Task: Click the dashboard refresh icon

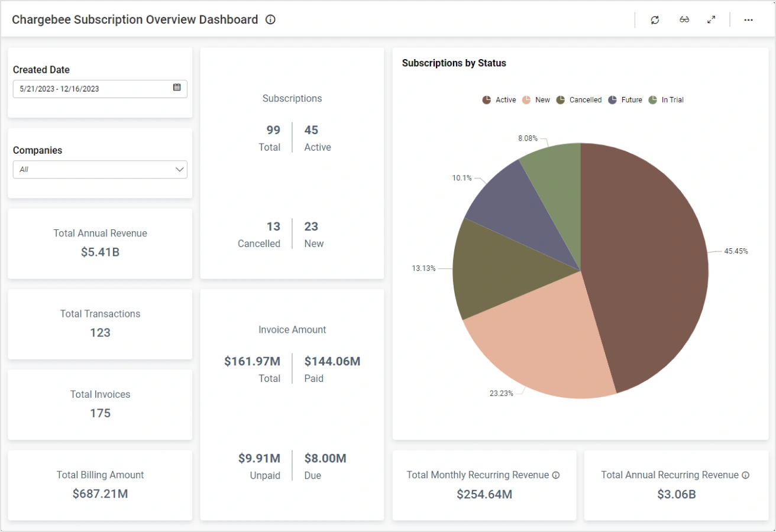Action: [655, 20]
